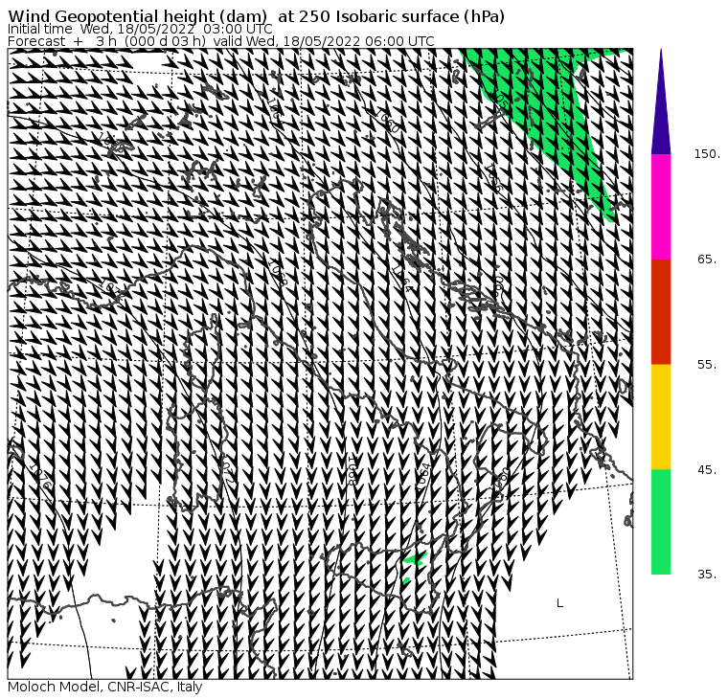The height and width of the screenshot is (700, 728).
Task: Click the 'Forecast + 3 h' validity line
Action: coord(221,41)
